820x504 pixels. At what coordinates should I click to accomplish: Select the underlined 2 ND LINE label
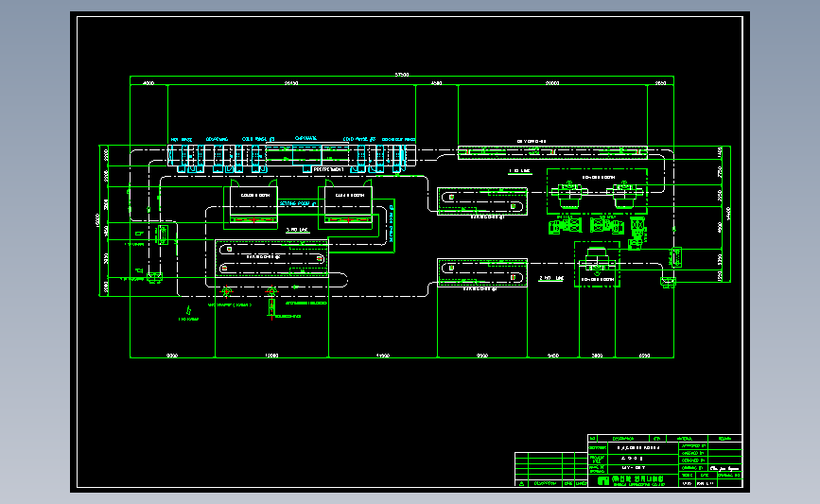[551, 278]
